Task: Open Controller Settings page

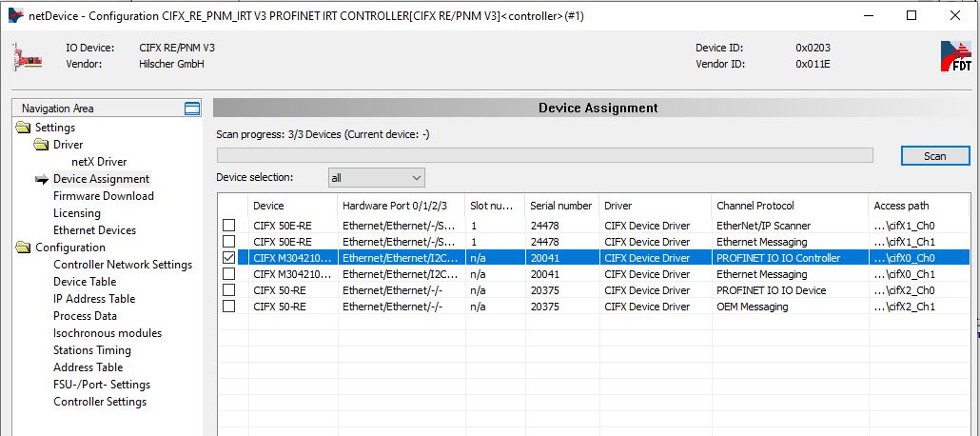Action: [100, 402]
